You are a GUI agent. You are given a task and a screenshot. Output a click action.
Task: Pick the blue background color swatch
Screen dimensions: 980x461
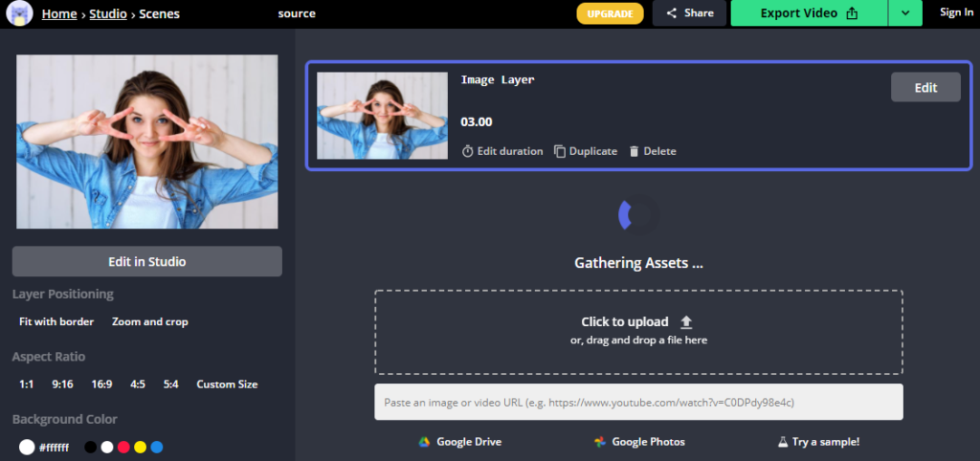tap(157, 448)
